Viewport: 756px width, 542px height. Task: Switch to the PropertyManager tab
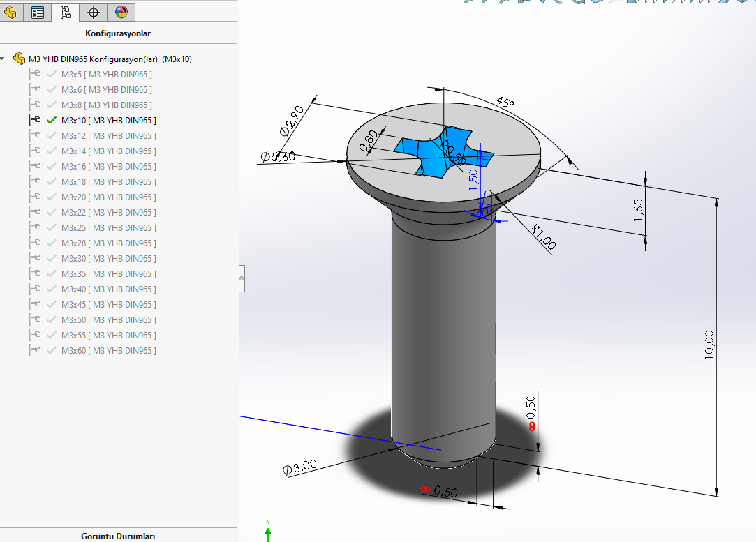point(38,12)
